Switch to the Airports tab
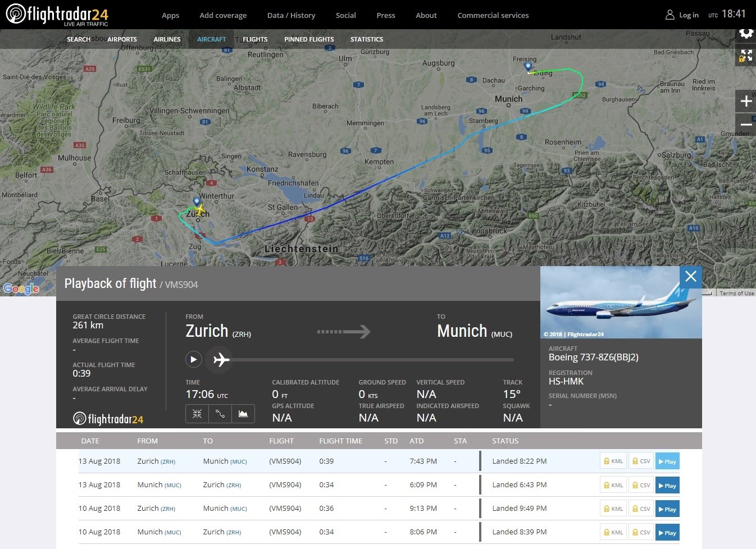 [122, 39]
